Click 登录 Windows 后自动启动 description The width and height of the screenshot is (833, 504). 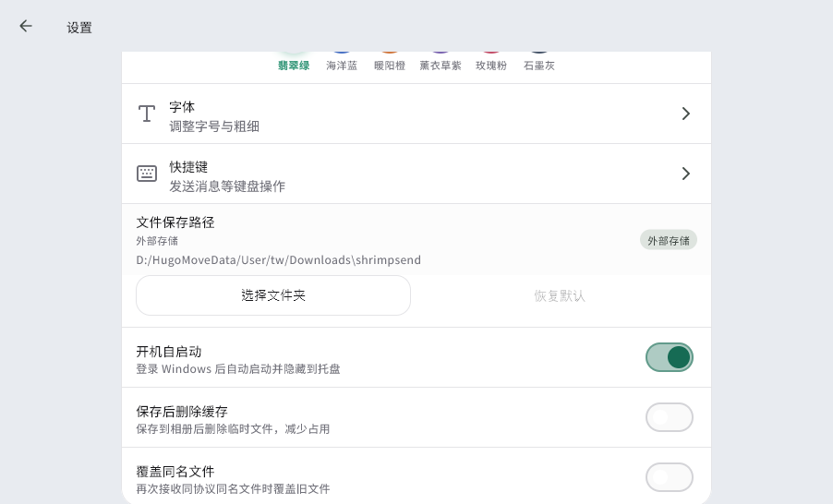click(238, 369)
